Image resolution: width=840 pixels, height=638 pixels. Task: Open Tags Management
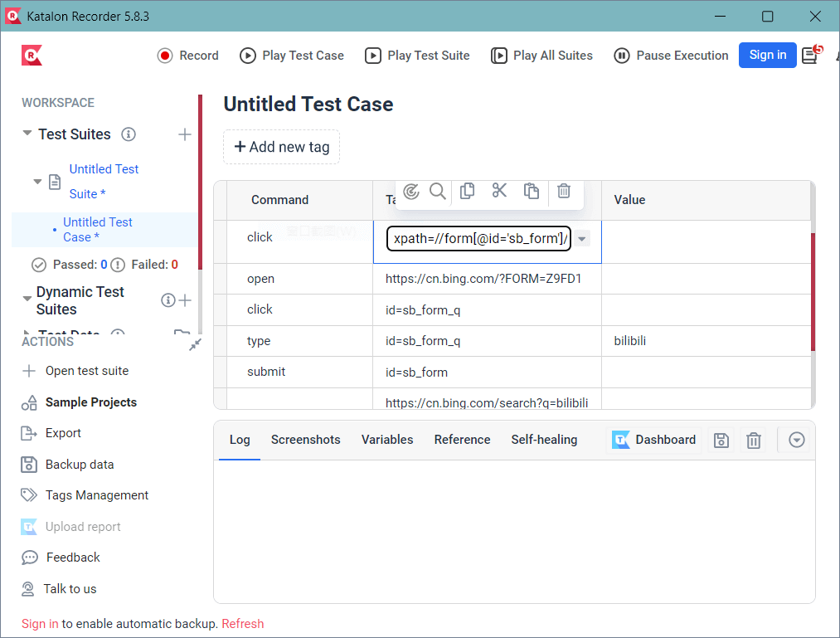click(85, 494)
